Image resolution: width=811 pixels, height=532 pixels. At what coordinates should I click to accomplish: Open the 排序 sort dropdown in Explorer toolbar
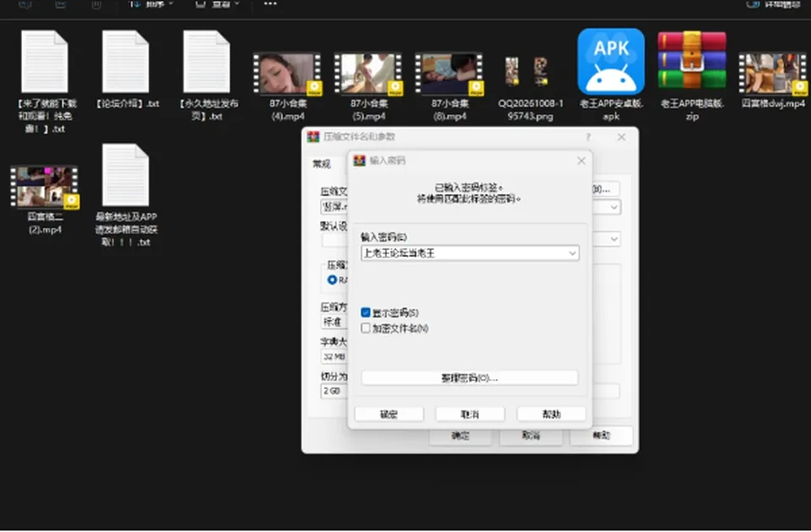click(151, 3)
